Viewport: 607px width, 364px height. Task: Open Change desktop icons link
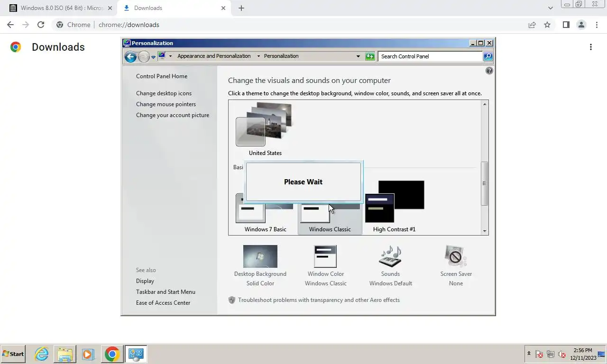pos(164,93)
